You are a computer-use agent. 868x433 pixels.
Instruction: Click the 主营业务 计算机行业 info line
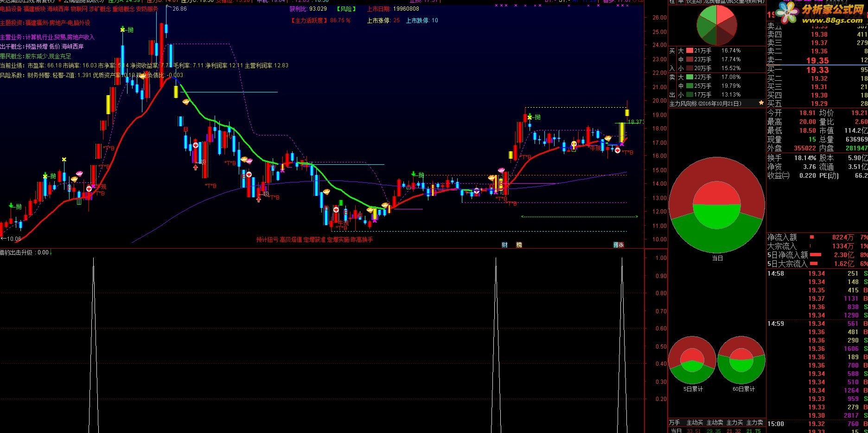click(47, 37)
